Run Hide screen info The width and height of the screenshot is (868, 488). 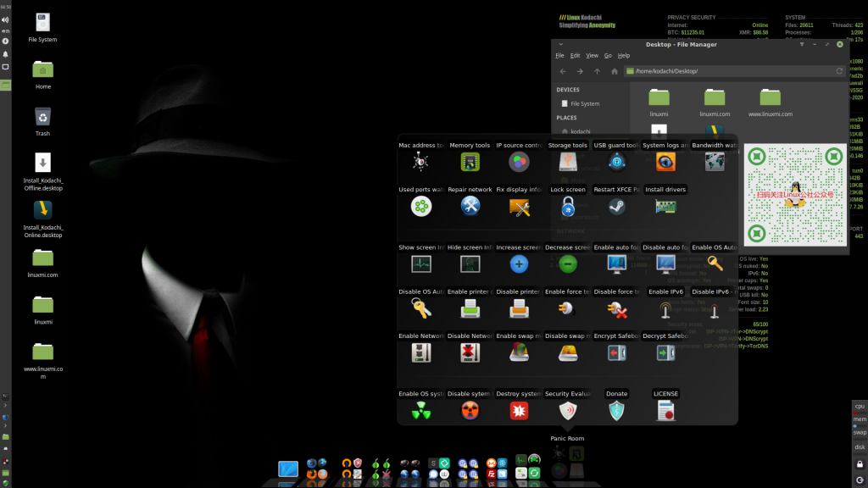pyautogui.click(x=470, y=264)
